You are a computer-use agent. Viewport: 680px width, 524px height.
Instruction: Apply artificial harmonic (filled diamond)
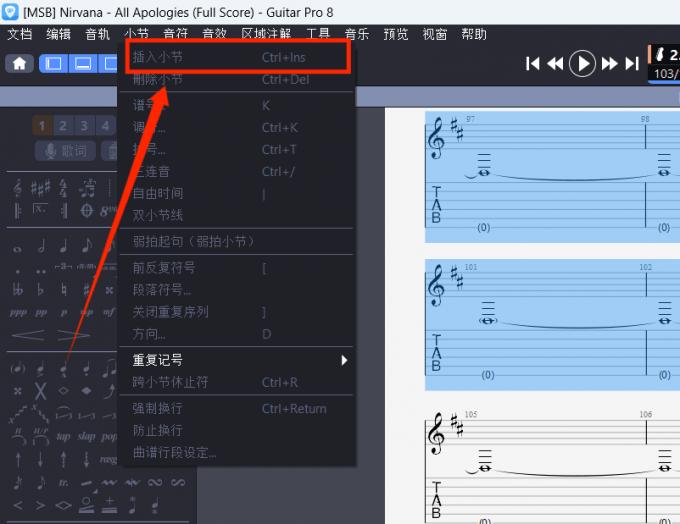pos(87,391)
